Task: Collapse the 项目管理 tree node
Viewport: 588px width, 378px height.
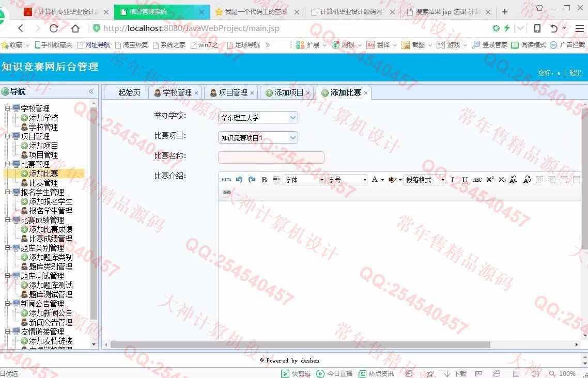Action: click(7, 136)
